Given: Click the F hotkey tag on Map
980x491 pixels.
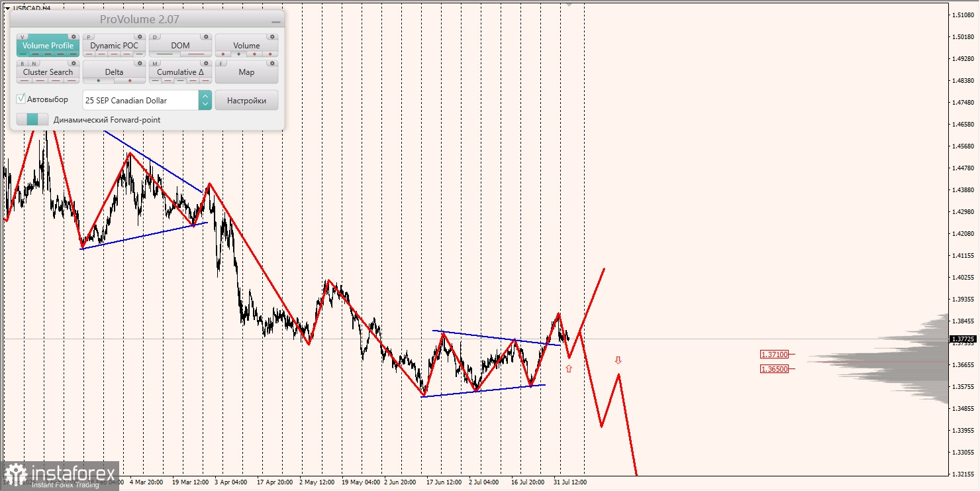Looking at the screenshot, I should click(x=221, y=64).
